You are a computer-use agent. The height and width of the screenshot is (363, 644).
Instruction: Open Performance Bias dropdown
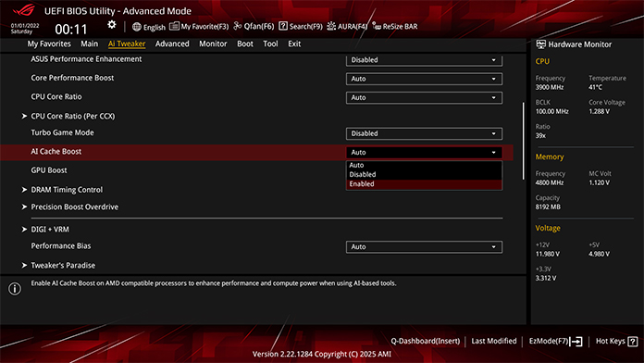pyautogui.click(x=424, y=246)
